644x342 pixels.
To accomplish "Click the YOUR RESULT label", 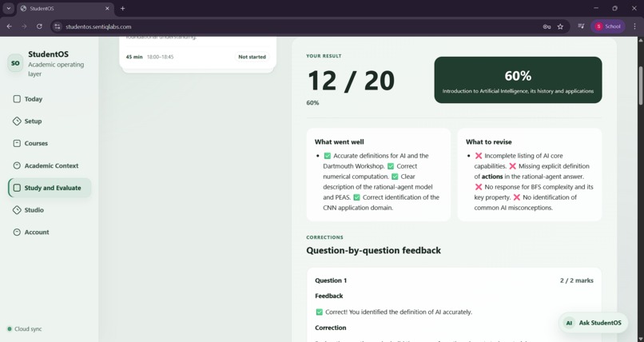I will pyautogui.click(x=324, y=56).
